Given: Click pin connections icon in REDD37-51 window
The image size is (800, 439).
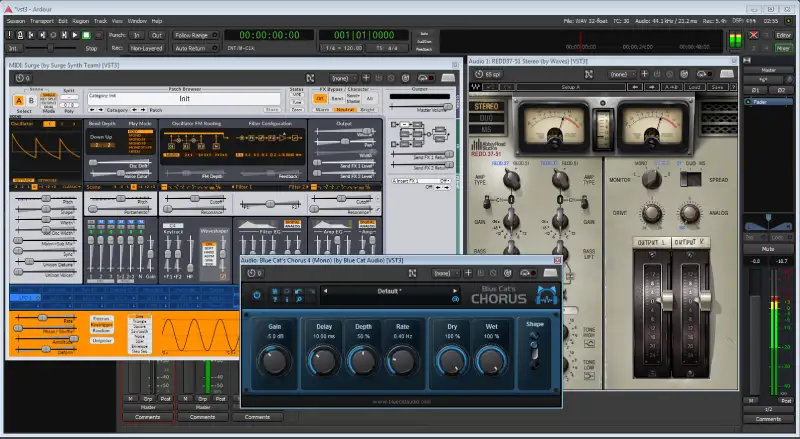Looking at the screenshot, I should coord(588,74).
